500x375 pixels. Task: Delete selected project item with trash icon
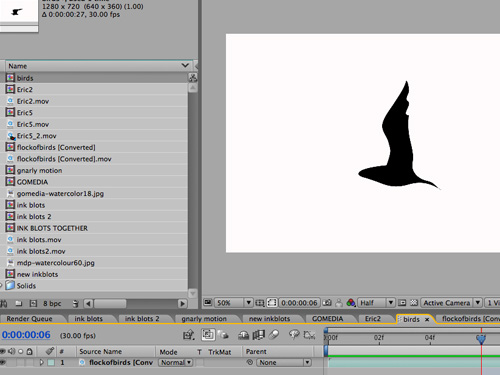click(76, 303)
